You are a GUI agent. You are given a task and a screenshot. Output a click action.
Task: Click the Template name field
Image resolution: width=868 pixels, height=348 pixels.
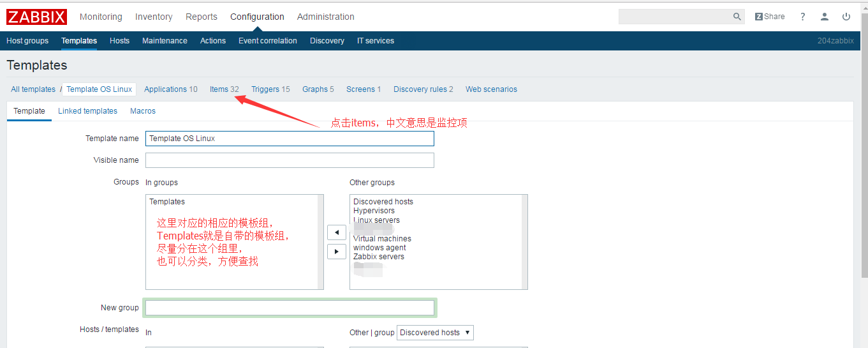click(290, 139)
